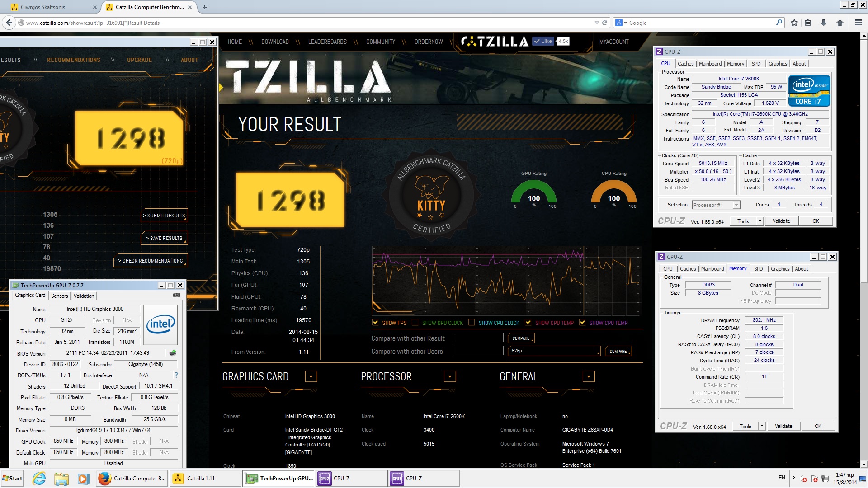Click the Bus Interface question mark in GPU-Z
The width and height of the screenshot is (868, 488).
(x=176, y=375)
